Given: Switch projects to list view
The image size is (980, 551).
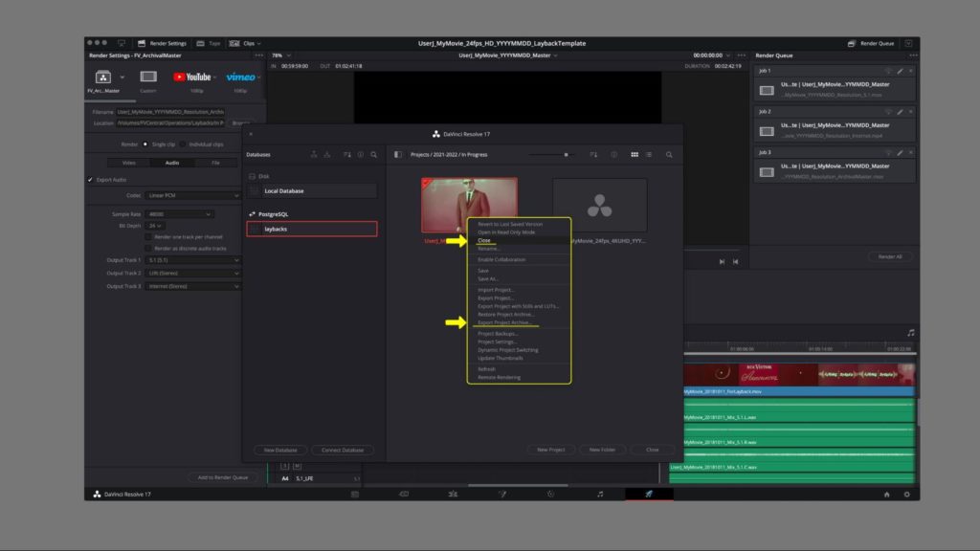Looking at the screenshot, I should click(x=649, y=154).
